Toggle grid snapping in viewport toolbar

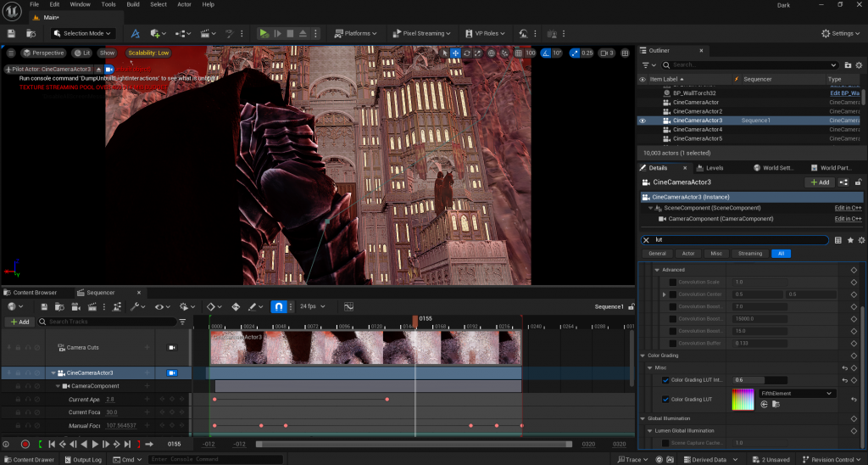(x=518, y=53)
